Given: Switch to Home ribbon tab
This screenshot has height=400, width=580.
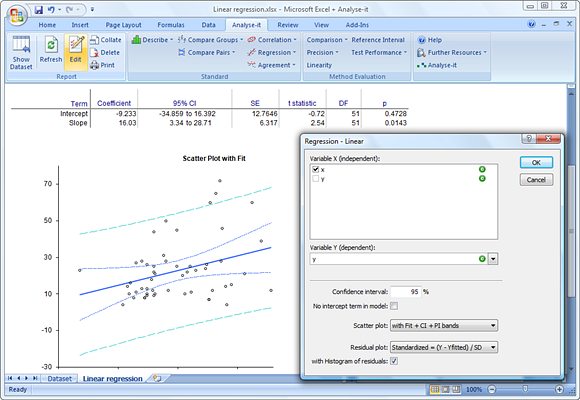Looking at the screenshot, I should (x=47, y=25).
